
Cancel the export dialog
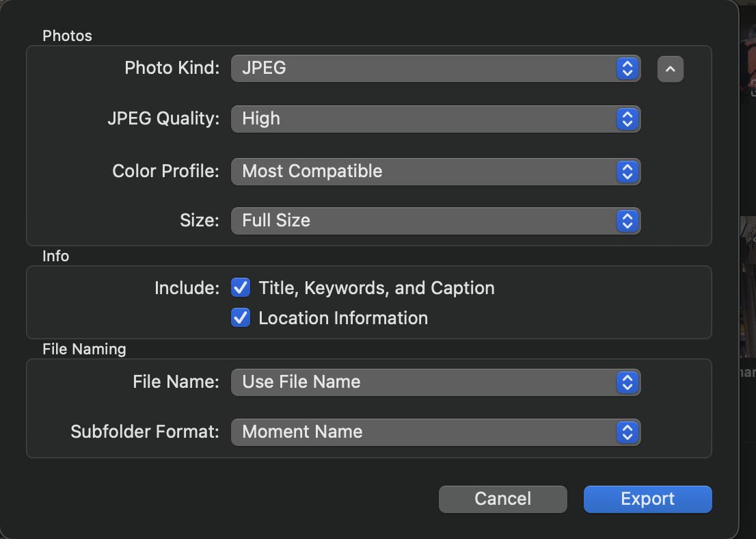[x=502, y=499]
